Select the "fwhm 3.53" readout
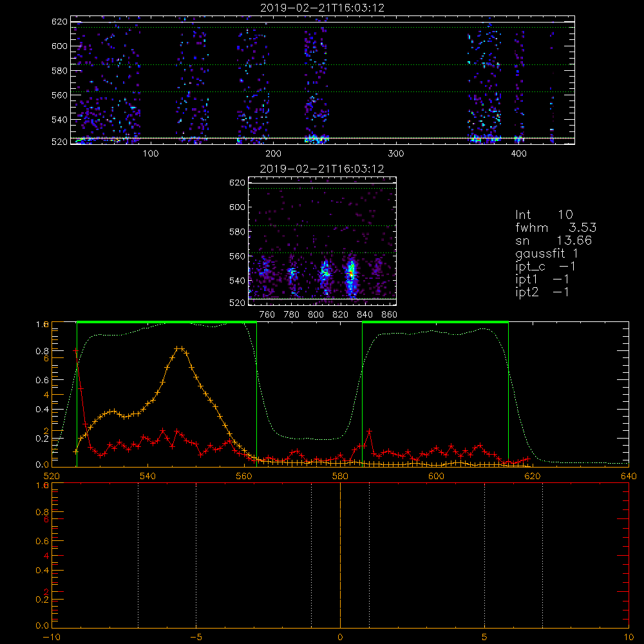 pyautogui.click(x=556, y=227)
